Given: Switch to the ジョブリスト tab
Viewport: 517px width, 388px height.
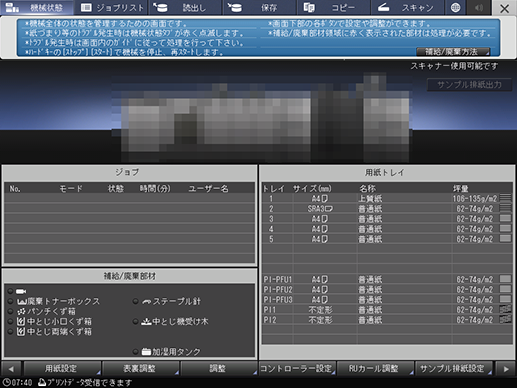Looking at the screenshot, I should pyautogui.click(x=112, y=7).
